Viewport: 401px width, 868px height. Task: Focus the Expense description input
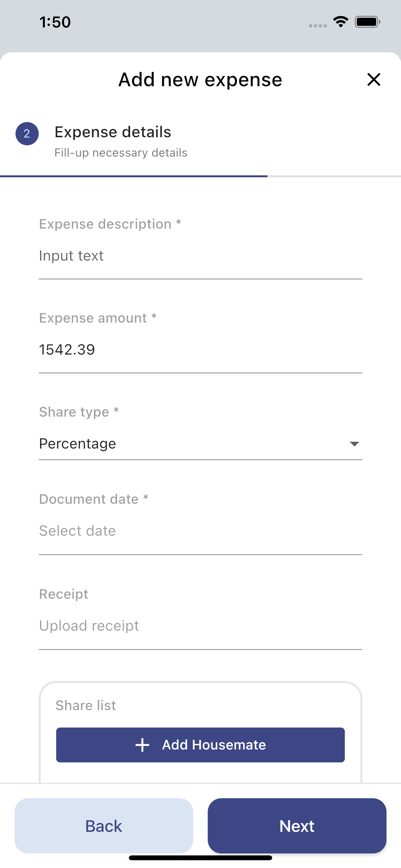coord(200,256)
